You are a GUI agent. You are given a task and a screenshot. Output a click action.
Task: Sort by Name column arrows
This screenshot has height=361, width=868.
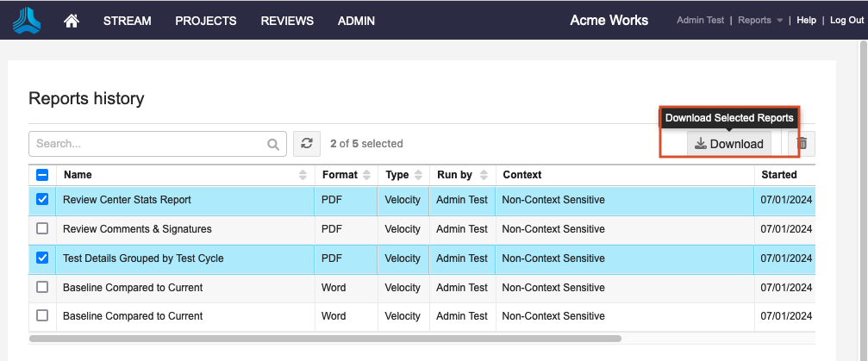coord(303,175)
